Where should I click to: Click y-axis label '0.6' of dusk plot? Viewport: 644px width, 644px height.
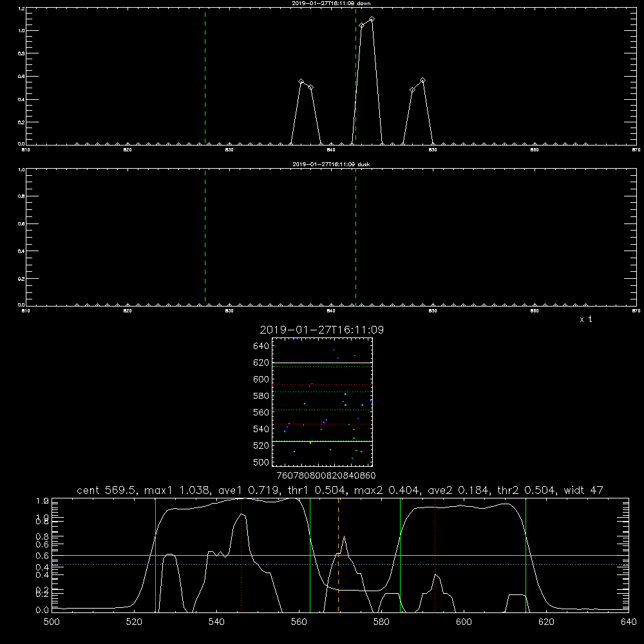(21, 224)
